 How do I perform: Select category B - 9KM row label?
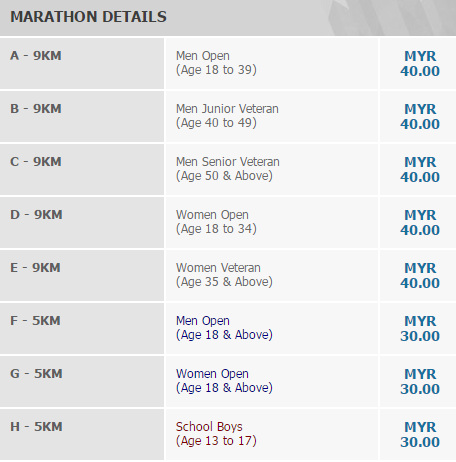[36, 109]
